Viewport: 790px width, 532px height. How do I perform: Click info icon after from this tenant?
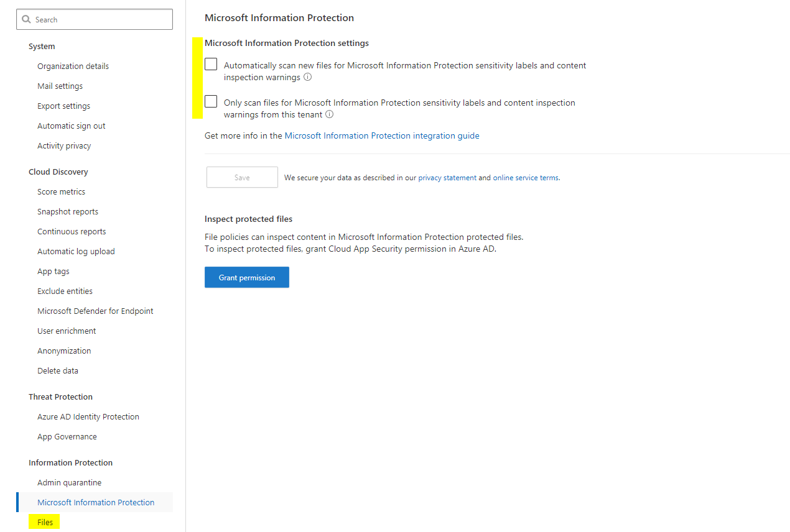(x=330, y=114)
